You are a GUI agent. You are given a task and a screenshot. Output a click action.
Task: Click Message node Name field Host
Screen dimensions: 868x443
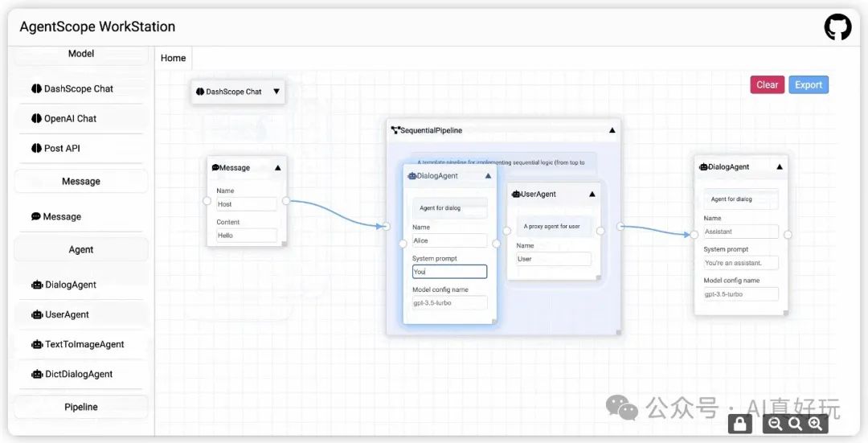point(247,203)
